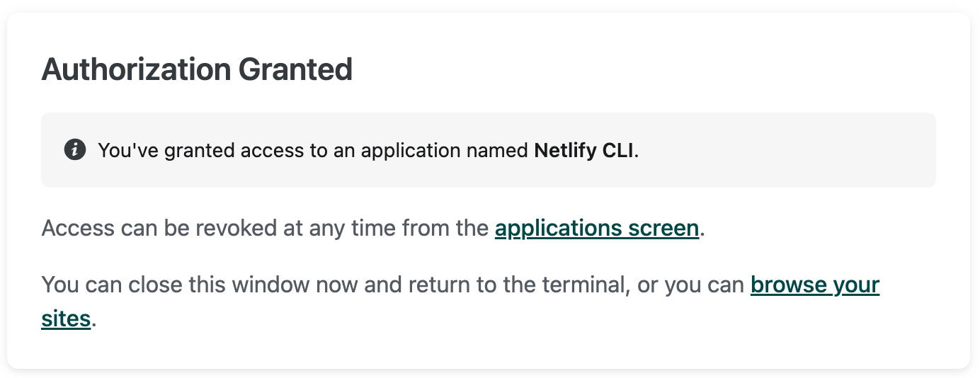This screenshot has height=378, width=980.
Task: Click the info icon in the banner
Action: coord(75,150)
